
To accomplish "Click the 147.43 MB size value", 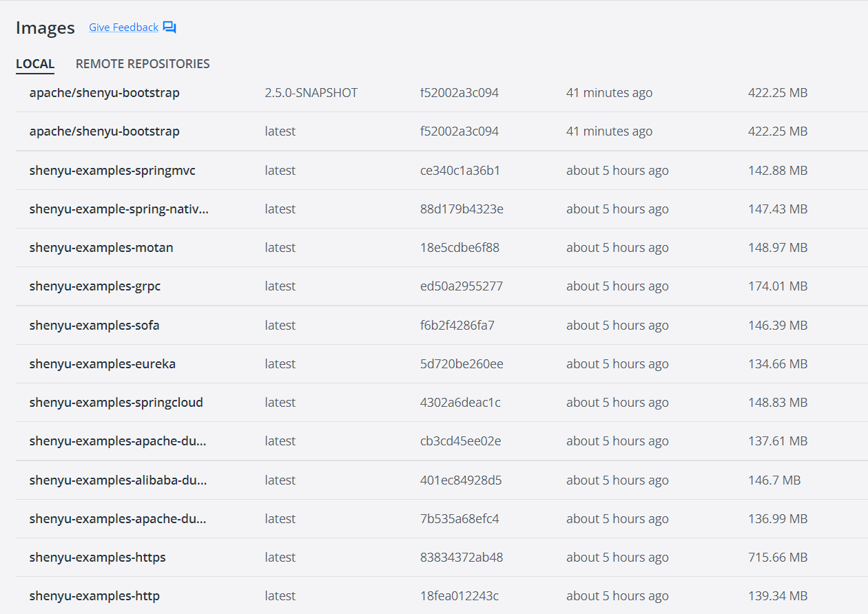I will (x=778, y=209).
